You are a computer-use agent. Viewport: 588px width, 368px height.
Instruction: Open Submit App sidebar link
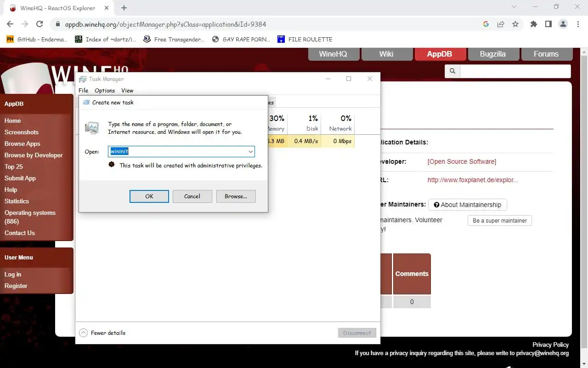(x=20, y=178)
